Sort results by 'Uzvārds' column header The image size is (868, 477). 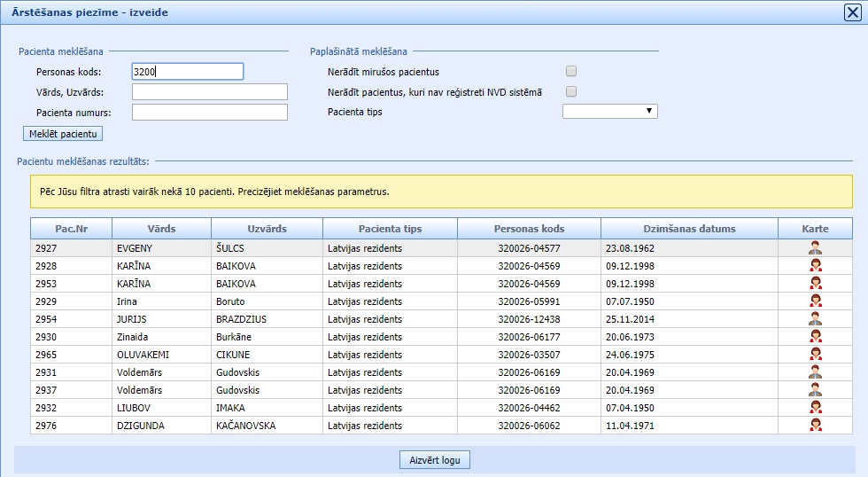coord(267,229)
